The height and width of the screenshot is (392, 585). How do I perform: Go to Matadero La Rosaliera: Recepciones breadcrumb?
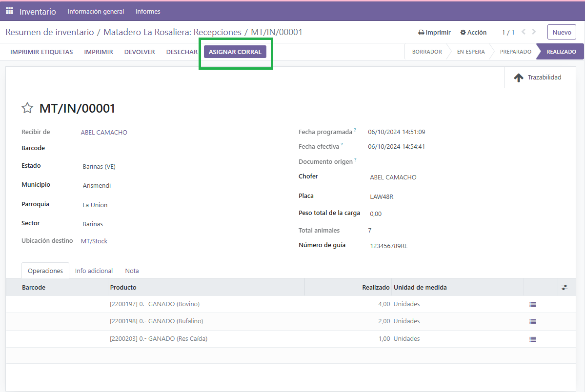click(x=172, y=32)
